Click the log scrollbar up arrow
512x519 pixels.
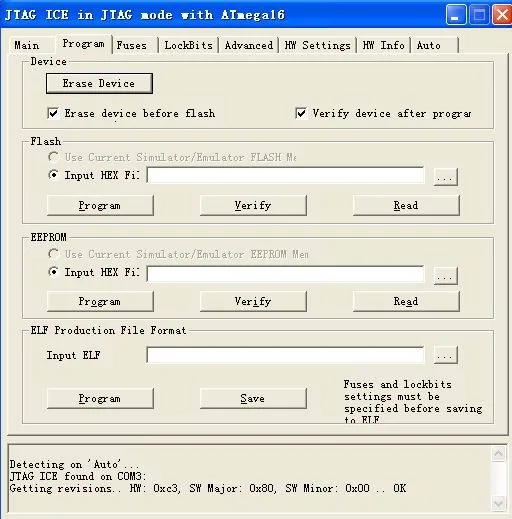click(x=499, y=453)
